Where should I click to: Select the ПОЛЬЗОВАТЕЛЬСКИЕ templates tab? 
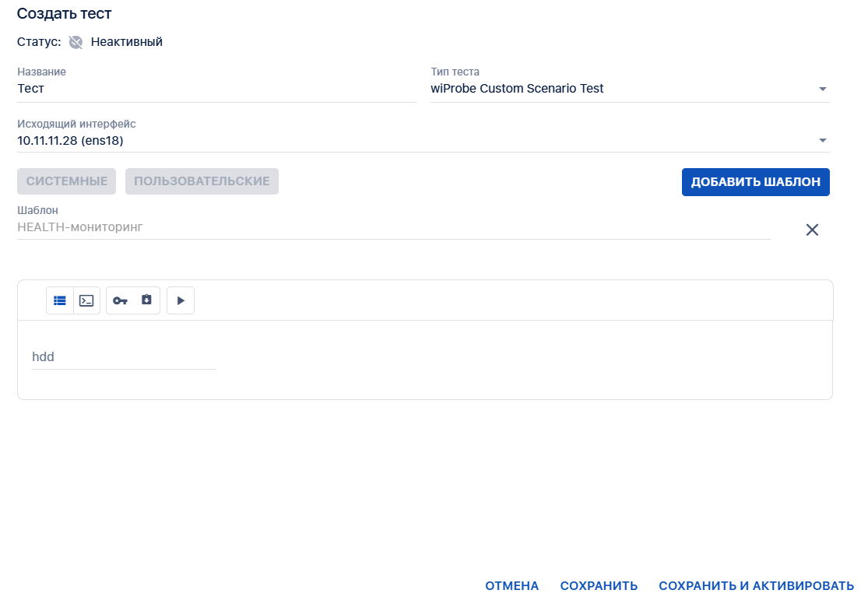pyautogui.click(x=202, y=181)
